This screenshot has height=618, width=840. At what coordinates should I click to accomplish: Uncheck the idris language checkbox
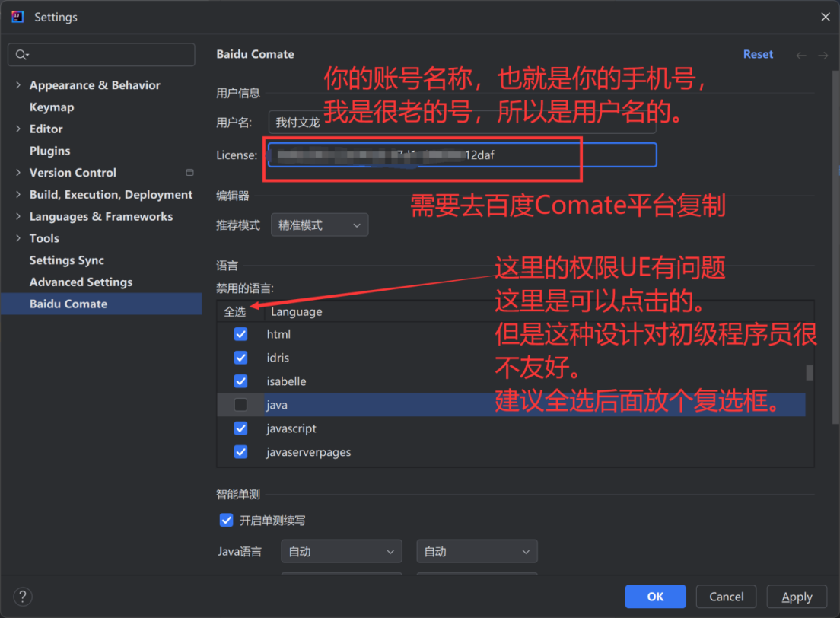pyautogui.click(x=240, y=358)
